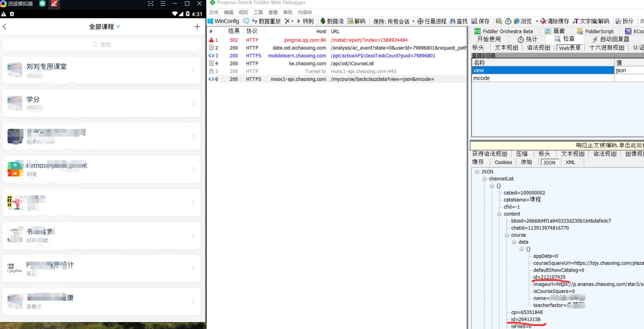Click the Browse (浏览) IE icon
This screenshot has width=644, height=329.
tap(517, 21)
